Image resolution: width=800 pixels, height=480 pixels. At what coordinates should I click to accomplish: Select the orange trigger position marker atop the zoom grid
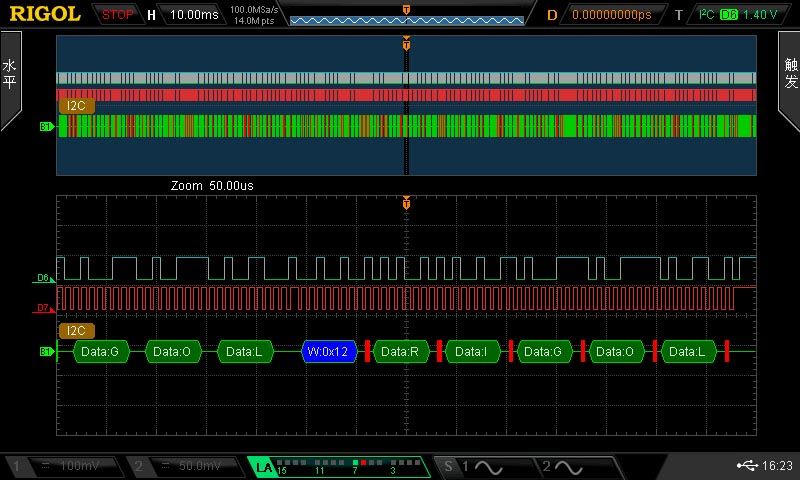pyautogui.click(x=406, y=203)
